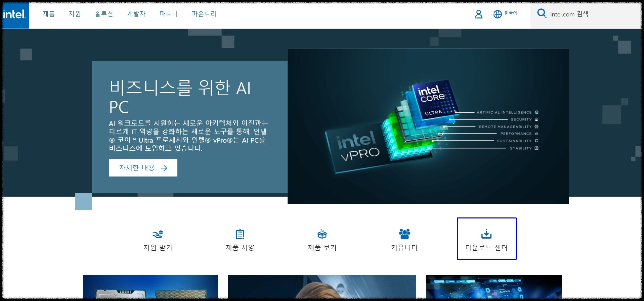The width and height of the screenshot is (644, 301).
Task: Click the 다운로드 센터 download icon
Action: pos(486,234)
